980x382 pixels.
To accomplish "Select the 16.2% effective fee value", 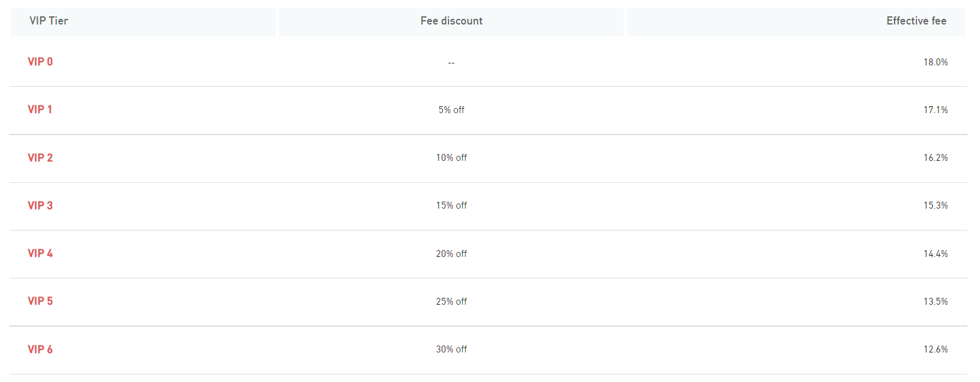I will coord(935,158).
